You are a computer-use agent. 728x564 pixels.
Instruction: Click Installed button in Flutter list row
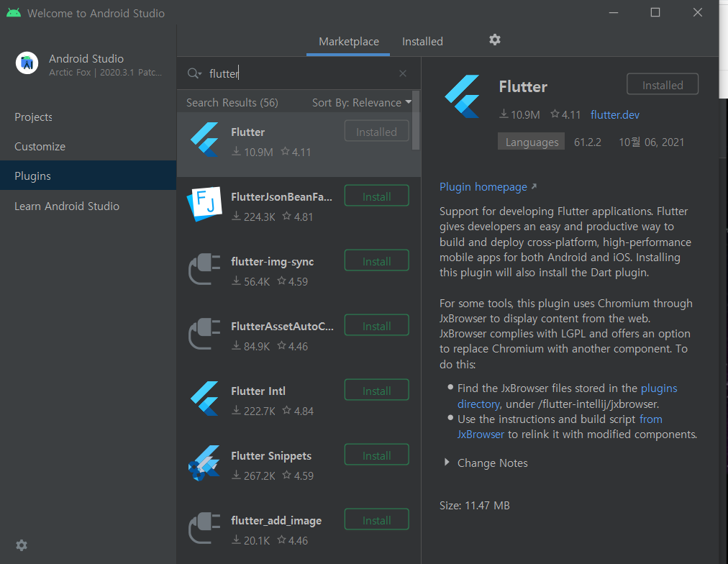tap(376, 132)
